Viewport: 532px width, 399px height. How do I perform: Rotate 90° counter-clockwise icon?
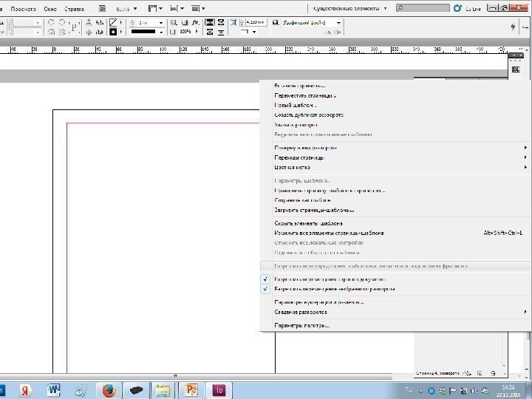pos(62,22)
